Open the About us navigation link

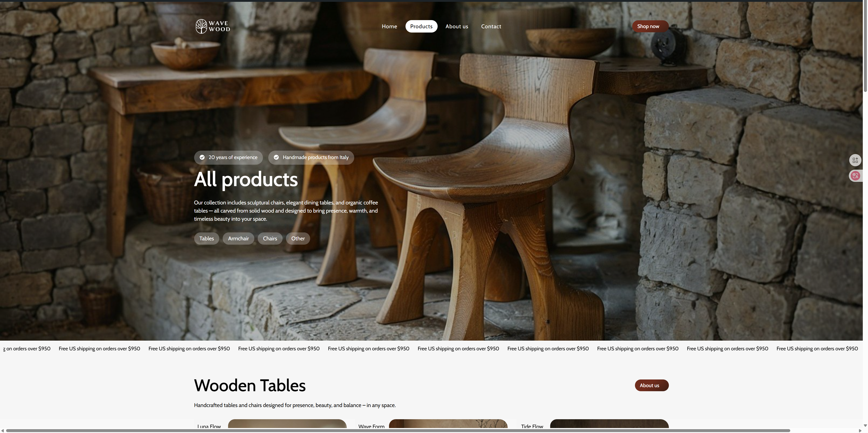[x=457, y=26]
